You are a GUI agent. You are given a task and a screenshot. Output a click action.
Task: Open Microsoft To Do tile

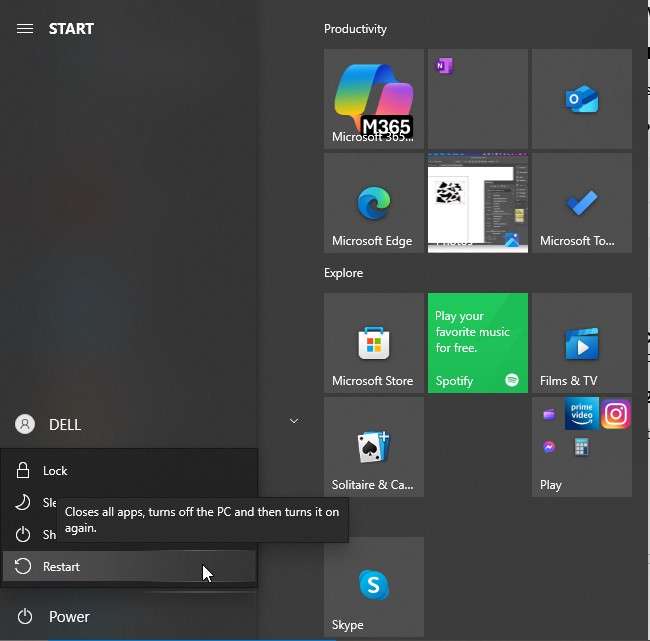pyautogui.click(x=582, y=203)
